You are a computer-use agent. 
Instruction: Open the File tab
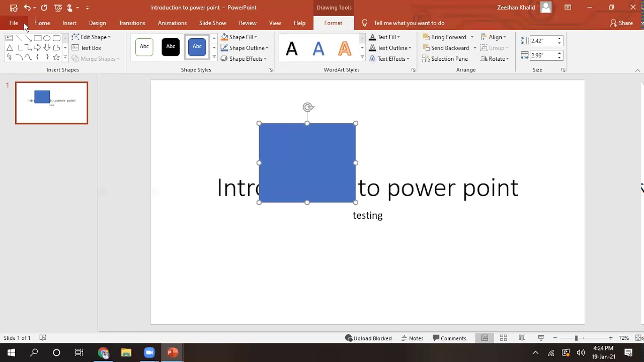pos(14,23)
